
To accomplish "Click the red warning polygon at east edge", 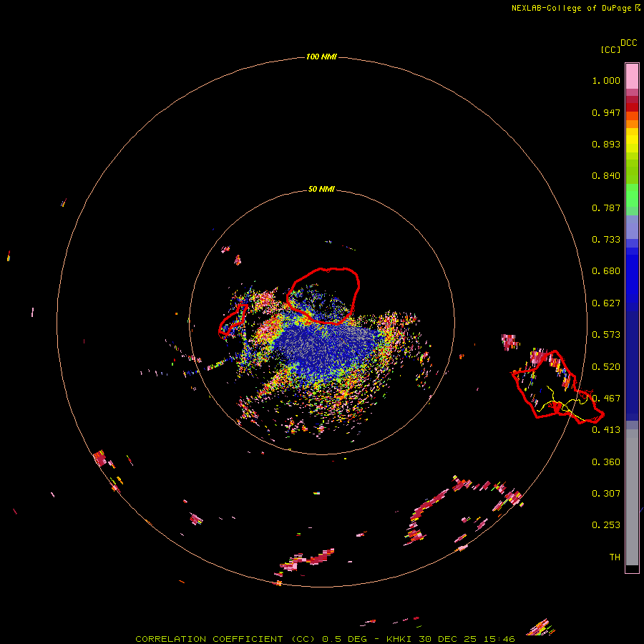I will pyautogui.click(x=557, y=387).
